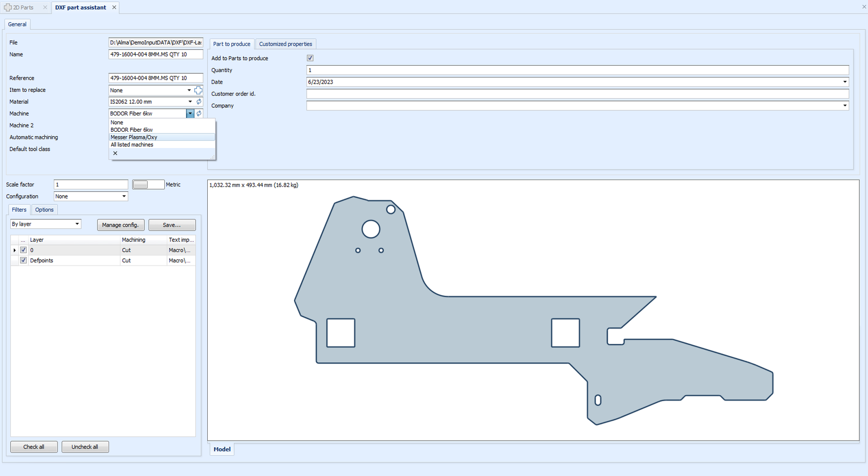Open the Material dropdown
868x476 pixels.
point(190,101)
